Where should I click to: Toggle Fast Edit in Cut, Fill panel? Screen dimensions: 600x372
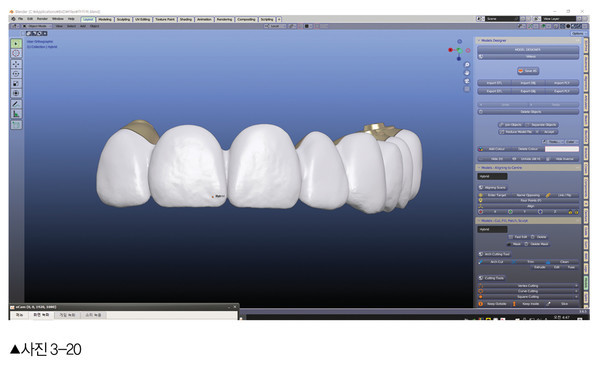point(518,237)
